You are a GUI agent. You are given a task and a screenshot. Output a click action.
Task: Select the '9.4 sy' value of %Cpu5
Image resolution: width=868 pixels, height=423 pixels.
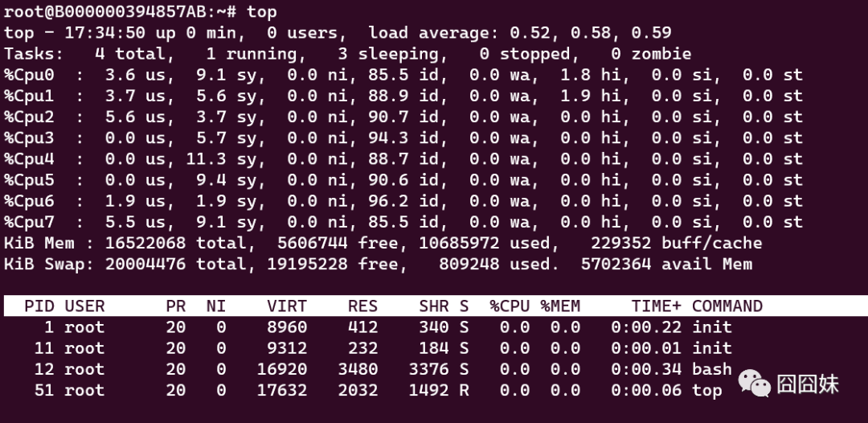pos(227,180)
